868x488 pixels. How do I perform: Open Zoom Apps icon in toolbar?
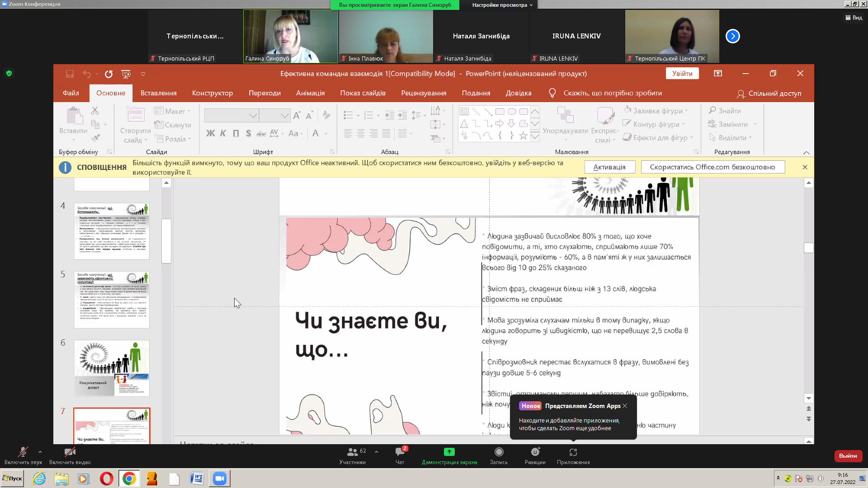pos(573,452)
